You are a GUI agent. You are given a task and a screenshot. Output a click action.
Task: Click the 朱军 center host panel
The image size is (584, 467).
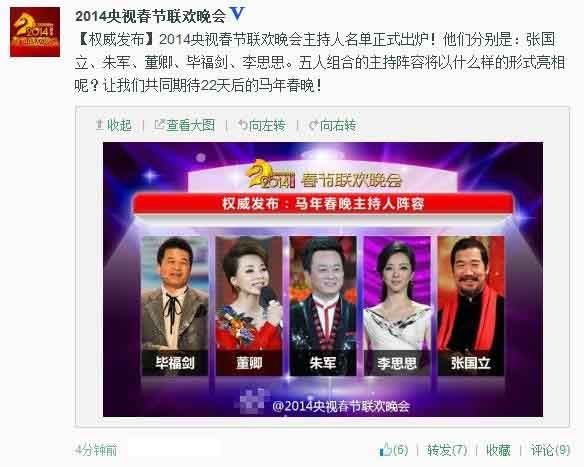click(x=323, y=306)
